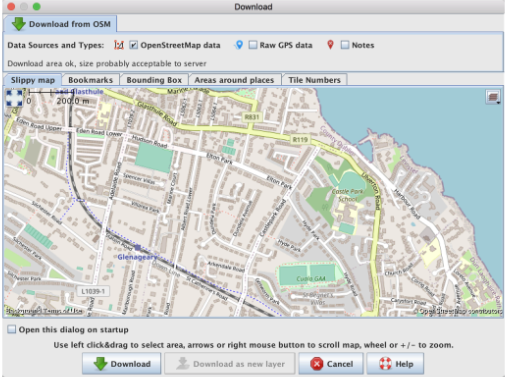
Task: Click the lifebuoy icon on Help
Action: click(385, 364)
